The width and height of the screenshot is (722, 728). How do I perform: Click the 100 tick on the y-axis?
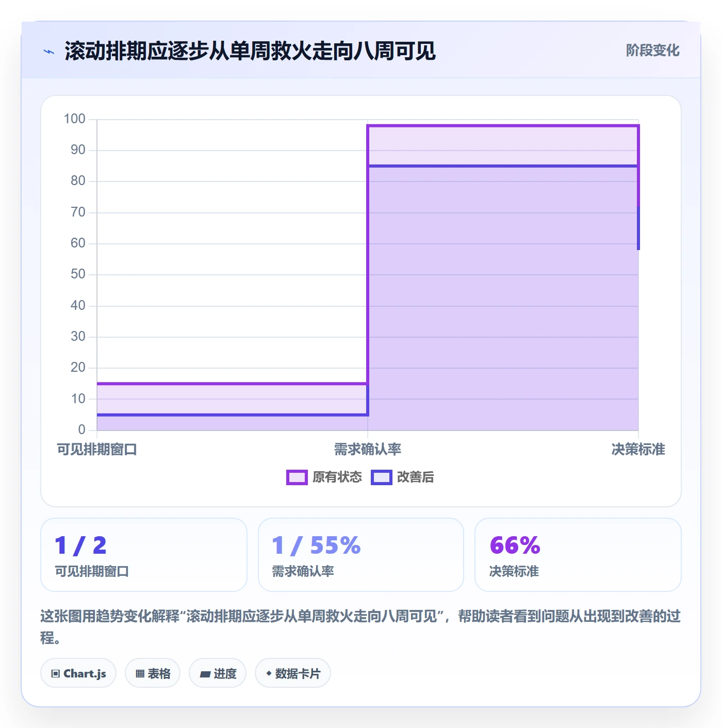tap(74, 119)
